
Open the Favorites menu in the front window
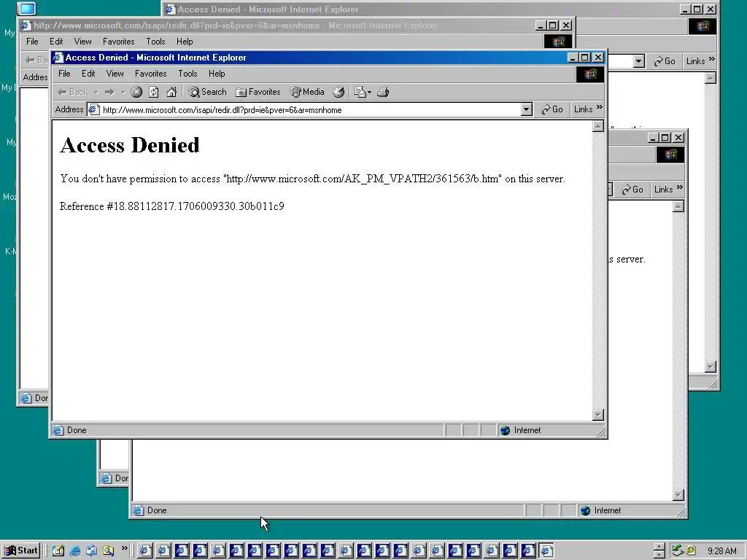pos(150,74)
